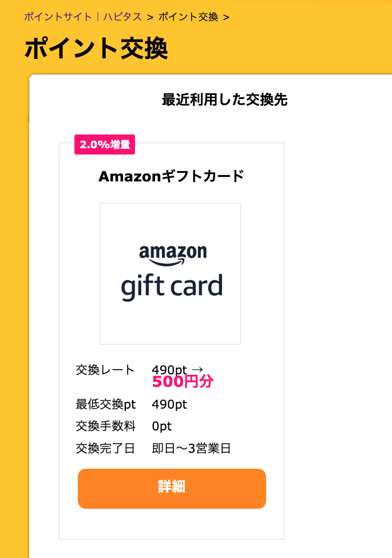
Task: Click the 490pt → exchange rate value
Action: (x=177, y=369)
